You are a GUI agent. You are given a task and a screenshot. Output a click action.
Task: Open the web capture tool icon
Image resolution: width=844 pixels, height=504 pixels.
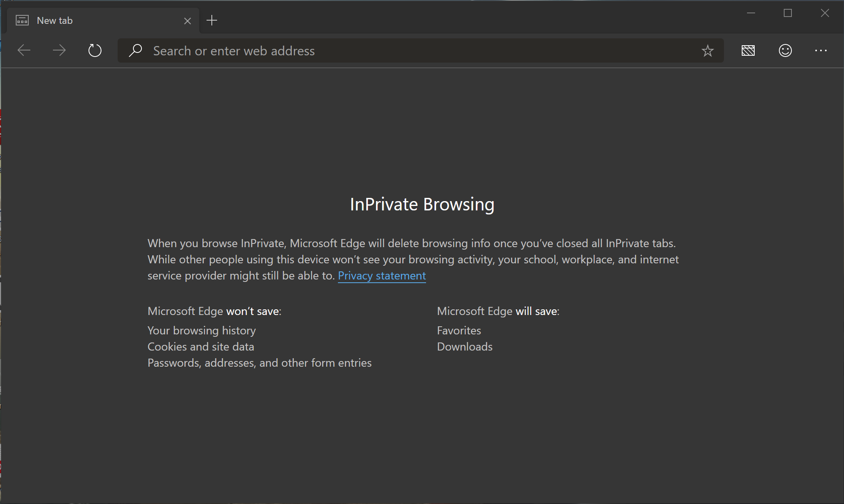[x=748, y=50]
